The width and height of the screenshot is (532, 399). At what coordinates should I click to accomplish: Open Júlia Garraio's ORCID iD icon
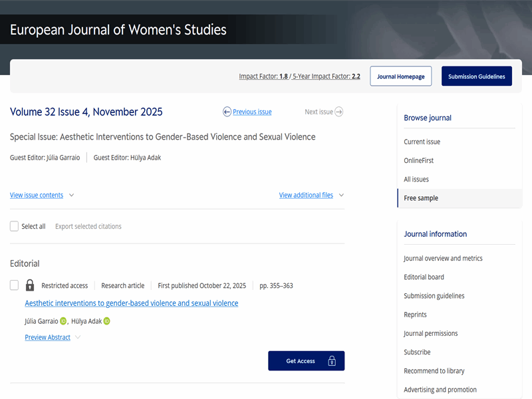pyautogui.click(x=63, y=321)
